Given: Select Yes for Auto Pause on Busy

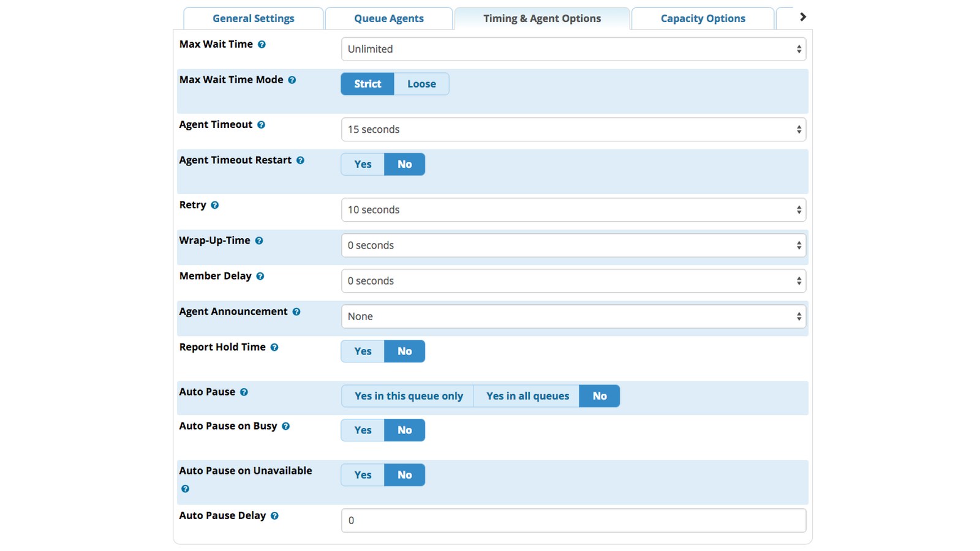Looking at the screenshot, I should point(363,430).
